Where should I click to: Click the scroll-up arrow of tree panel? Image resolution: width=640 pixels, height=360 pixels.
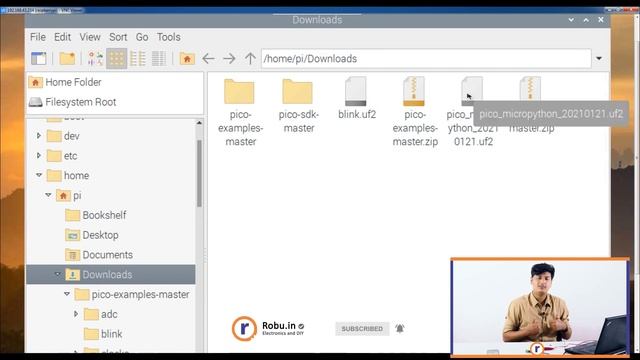199,122
